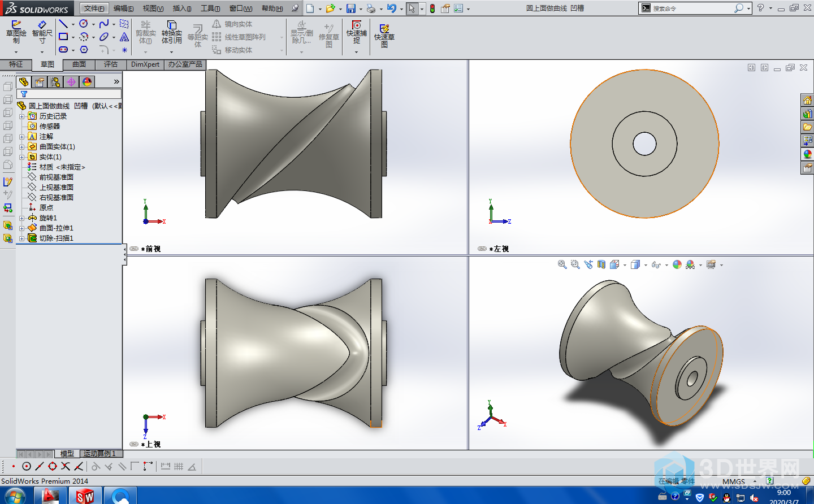814x504 pixels.
Task: Toggle center point snap in snaps toolbar
Action: [27, 466]
